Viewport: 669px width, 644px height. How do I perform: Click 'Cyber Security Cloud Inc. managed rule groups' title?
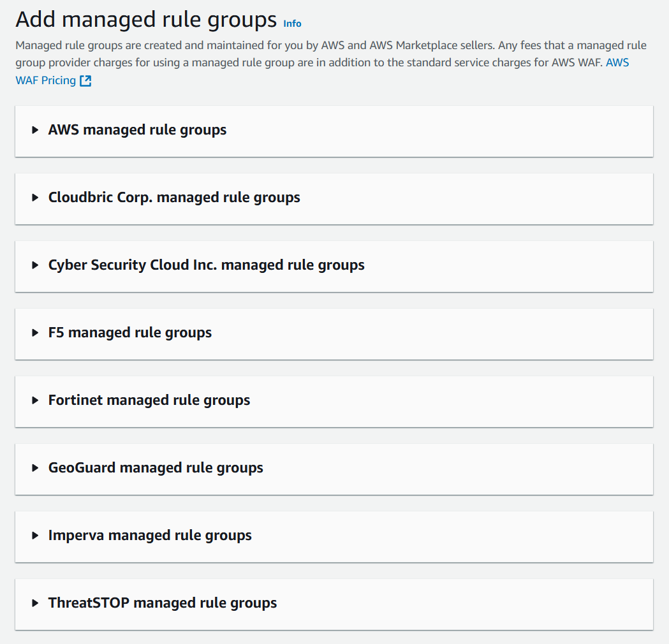[207, 265]
